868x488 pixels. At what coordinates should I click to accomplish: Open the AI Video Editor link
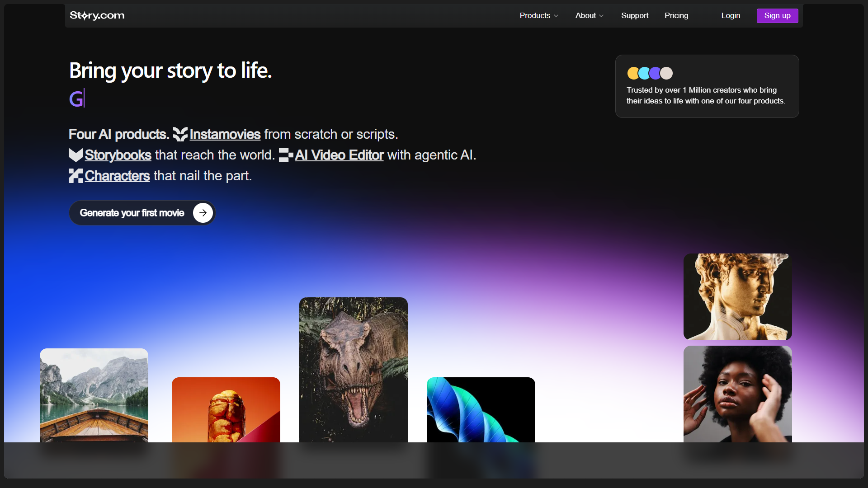pyautogui.click(x=340, y=155)
